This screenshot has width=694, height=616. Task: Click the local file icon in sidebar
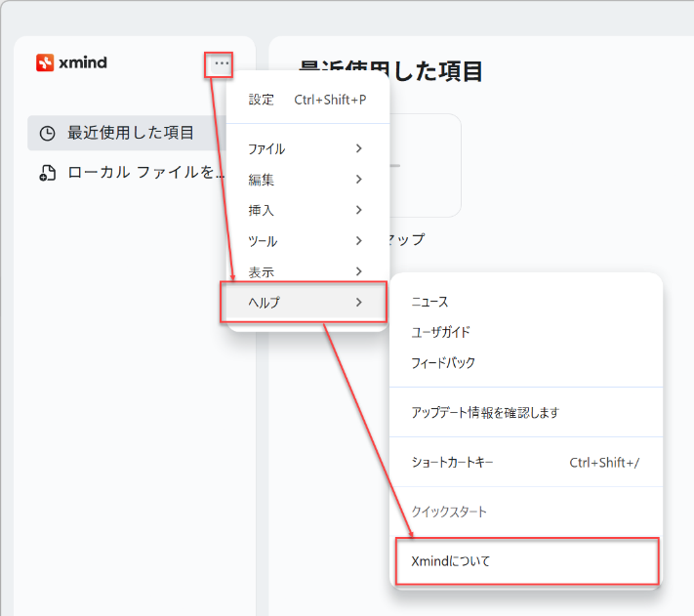48,173
